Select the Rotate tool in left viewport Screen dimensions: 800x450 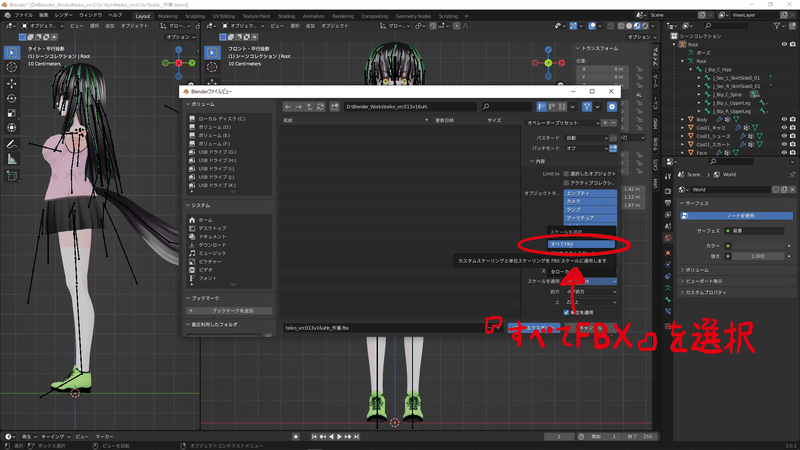tap(12, 98)
